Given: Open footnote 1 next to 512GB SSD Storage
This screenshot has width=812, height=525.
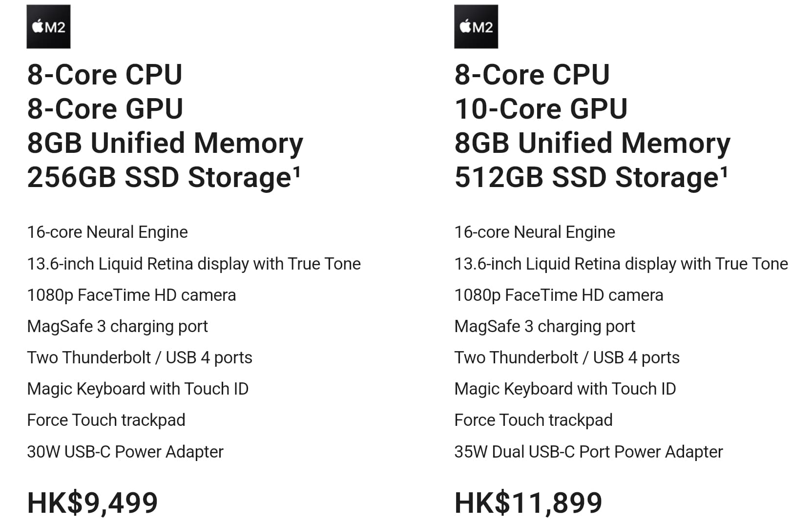Looking at the screenshot, I should click(x=724, y=171).
